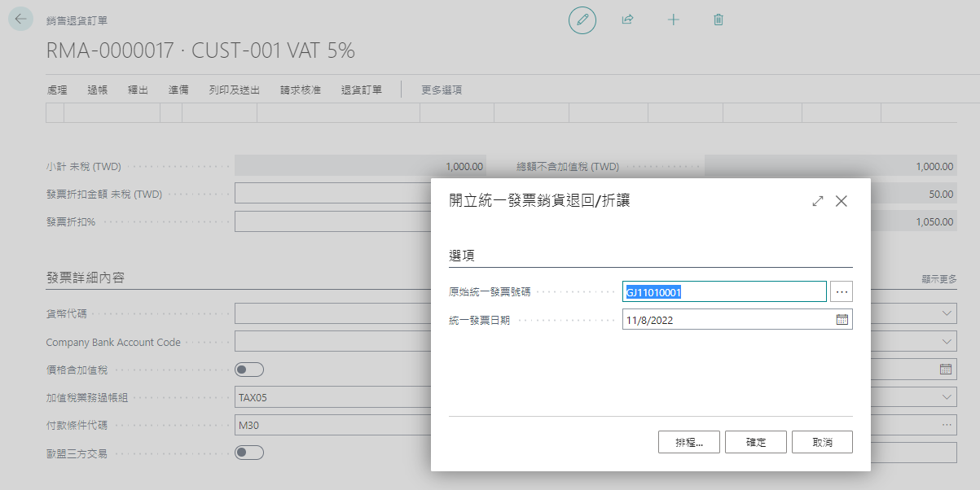Viewport: 980px width, 490px height.
Task: Open the 過帳 menu
Action: (98, 90)
